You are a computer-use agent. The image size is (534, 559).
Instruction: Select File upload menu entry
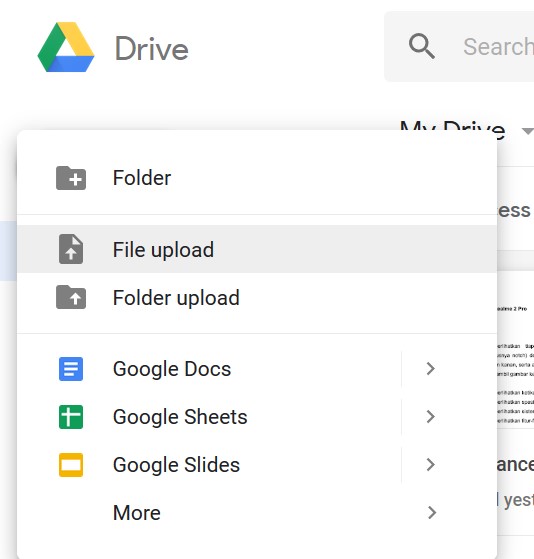[257, 249]
